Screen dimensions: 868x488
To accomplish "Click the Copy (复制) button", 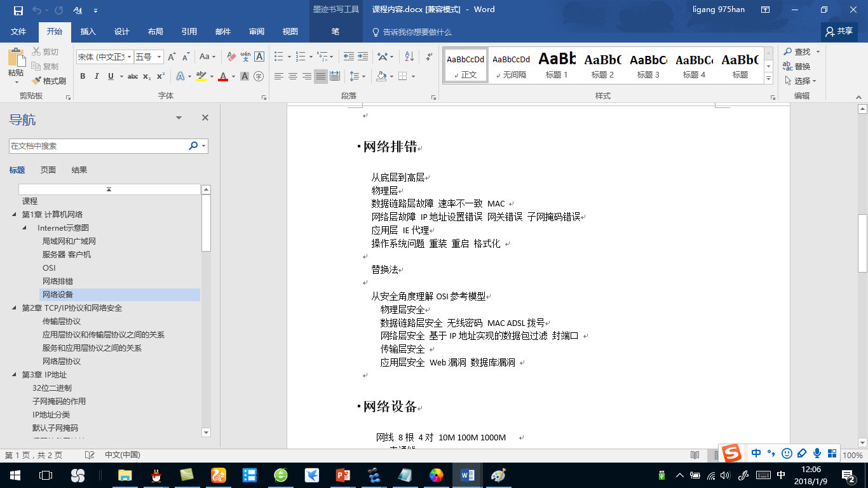I will [x=45, y=66].
